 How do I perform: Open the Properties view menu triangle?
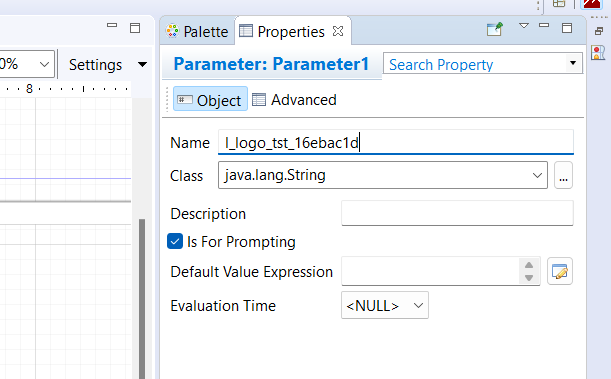pyautogui.click(x=524, y=26)
